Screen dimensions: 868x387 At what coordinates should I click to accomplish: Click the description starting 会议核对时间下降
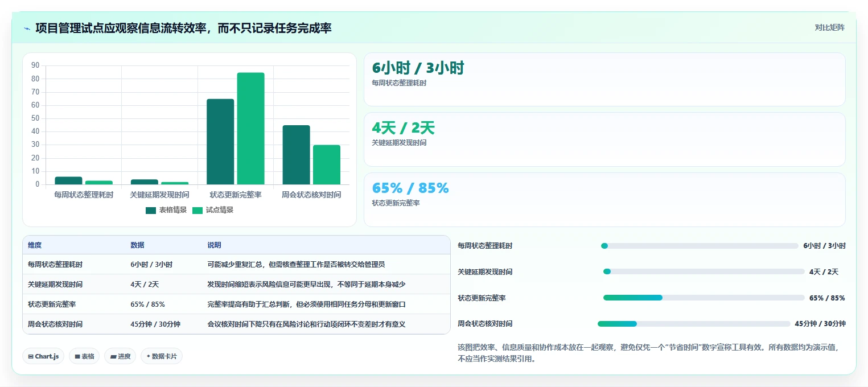tap(306, 324)
